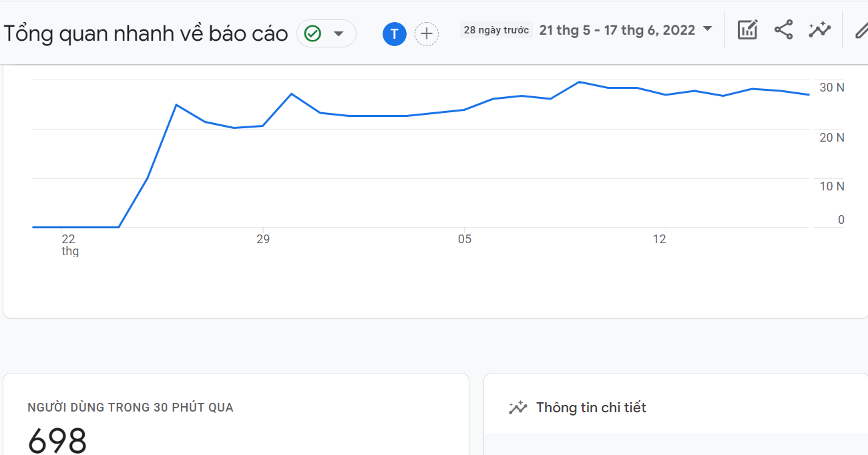Click the Thông tin chi tiết card heading
This screenshot has height=455, width=868.
591,408
